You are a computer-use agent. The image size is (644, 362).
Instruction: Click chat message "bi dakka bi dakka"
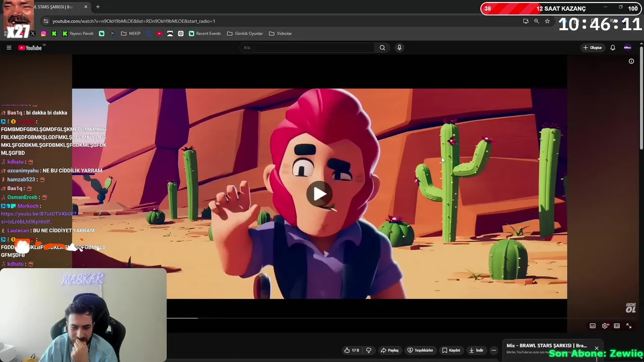pyautogui.click(x=46, y=113)
